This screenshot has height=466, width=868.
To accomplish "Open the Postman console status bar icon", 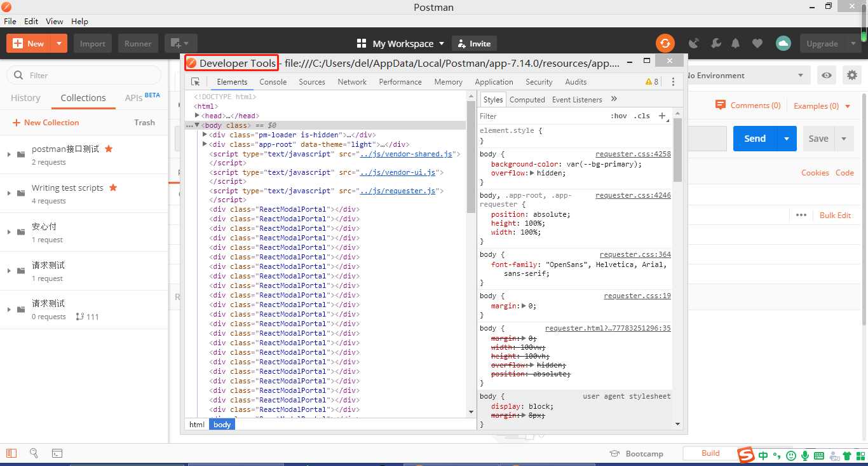I will tap(57, 453).
